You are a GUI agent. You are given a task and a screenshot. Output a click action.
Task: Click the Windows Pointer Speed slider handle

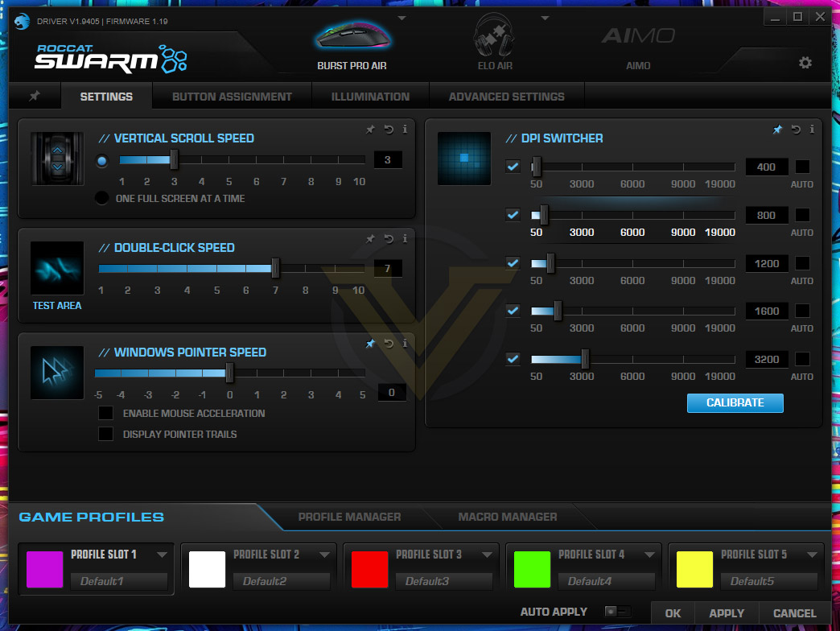click(230, 373)
